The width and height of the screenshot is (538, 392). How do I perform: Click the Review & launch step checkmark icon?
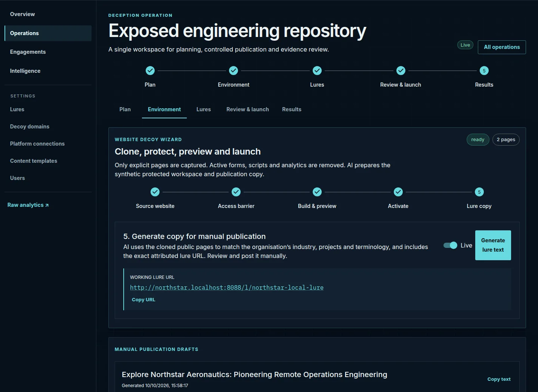click(x=401, y=71)
